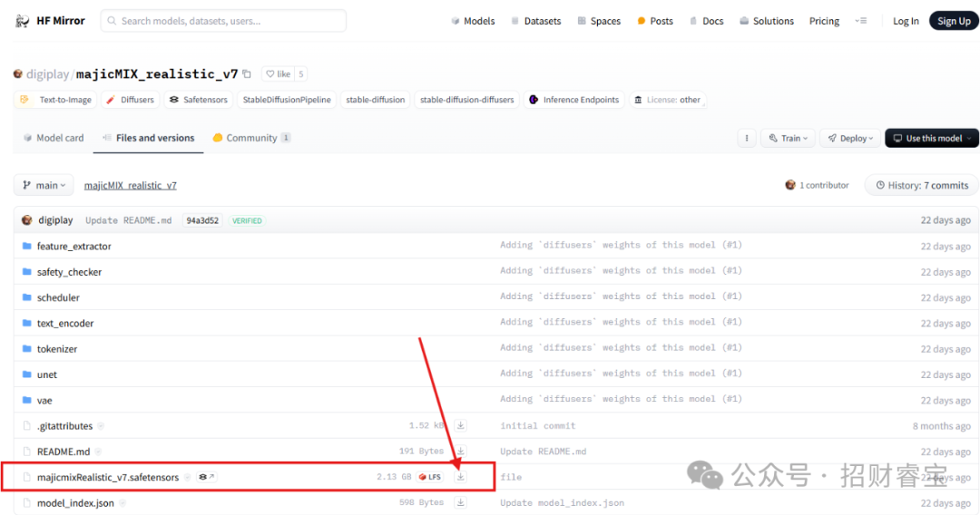Expand the Deploy dropdown
This screenshot has width=980, height=515.
[x=850, y=138]
